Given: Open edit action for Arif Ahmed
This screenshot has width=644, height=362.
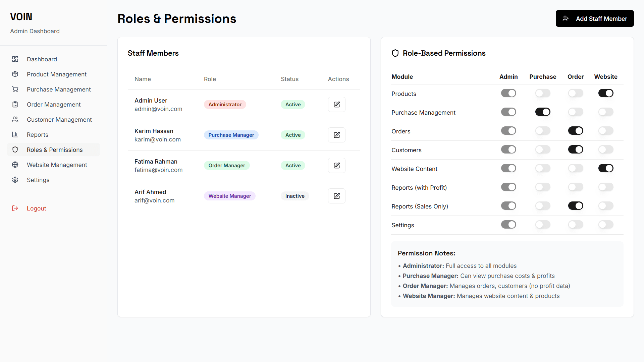Looking at the screenshot, I should pos(336,196).
